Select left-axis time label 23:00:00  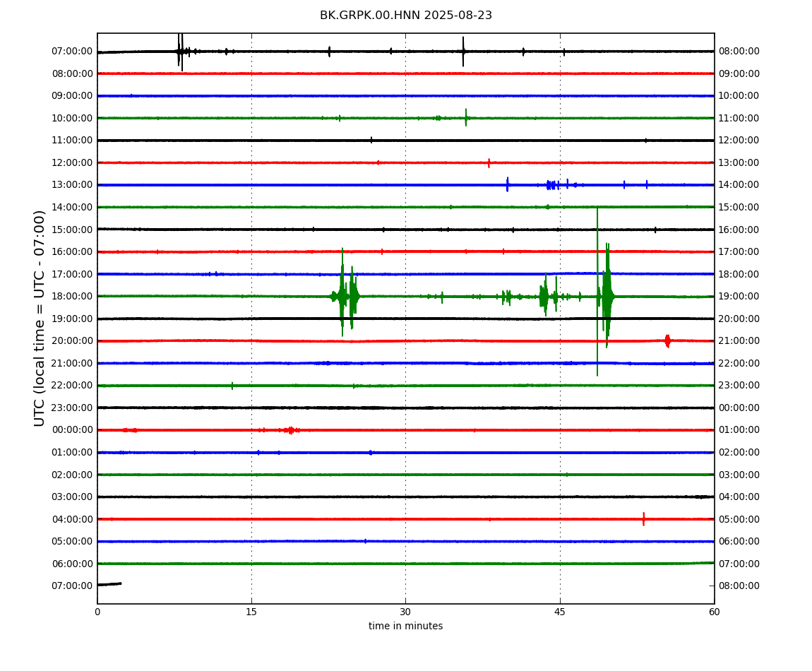point(73,408)
